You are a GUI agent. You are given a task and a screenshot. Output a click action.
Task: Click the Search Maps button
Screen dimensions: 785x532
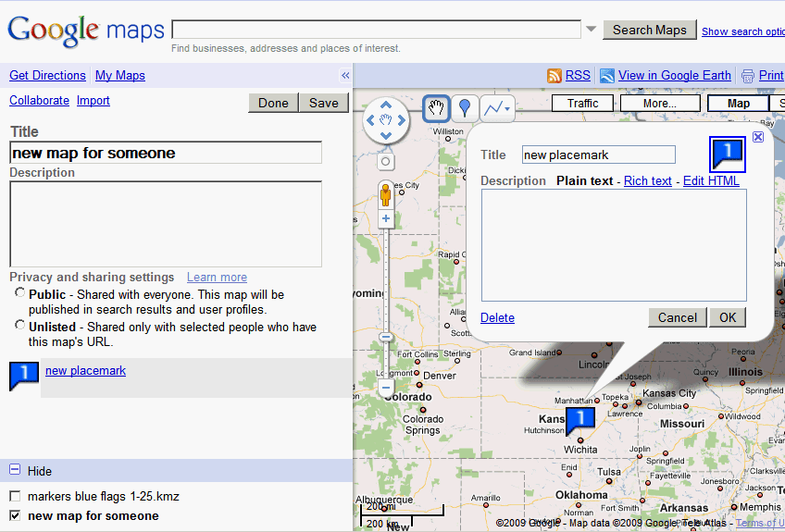pyautogui.click(x=649, y=30)
